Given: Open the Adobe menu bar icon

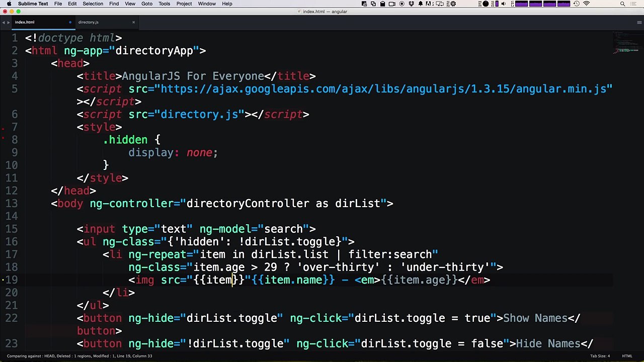Looking at the screenshot, I should (429, 4).
